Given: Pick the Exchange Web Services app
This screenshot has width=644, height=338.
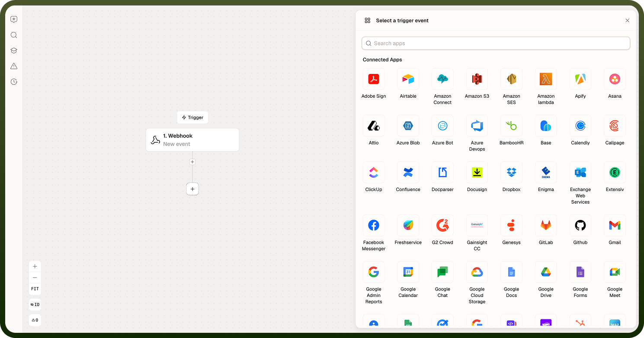Looking at the screenshot, I should coord(580,172).
